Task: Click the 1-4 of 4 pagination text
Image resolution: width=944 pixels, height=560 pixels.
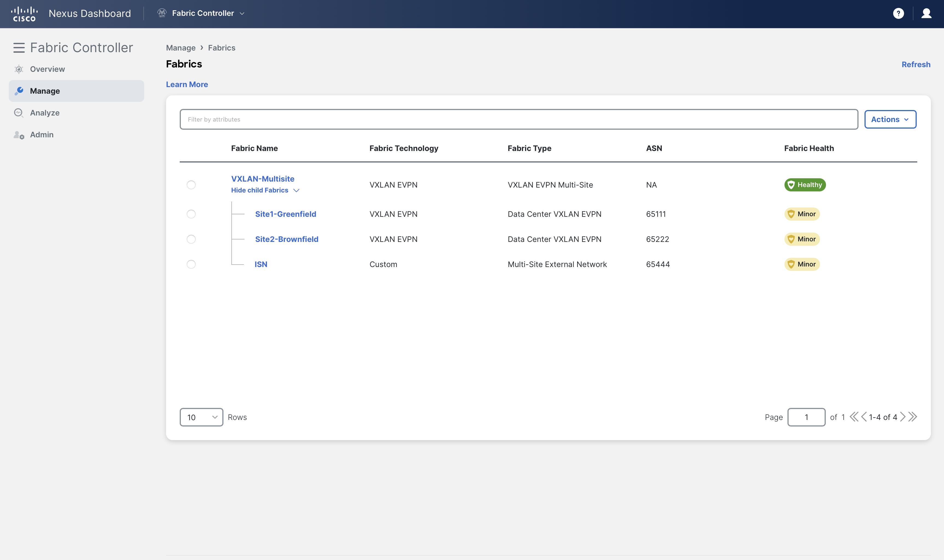Action: click(x=883, y=417)
